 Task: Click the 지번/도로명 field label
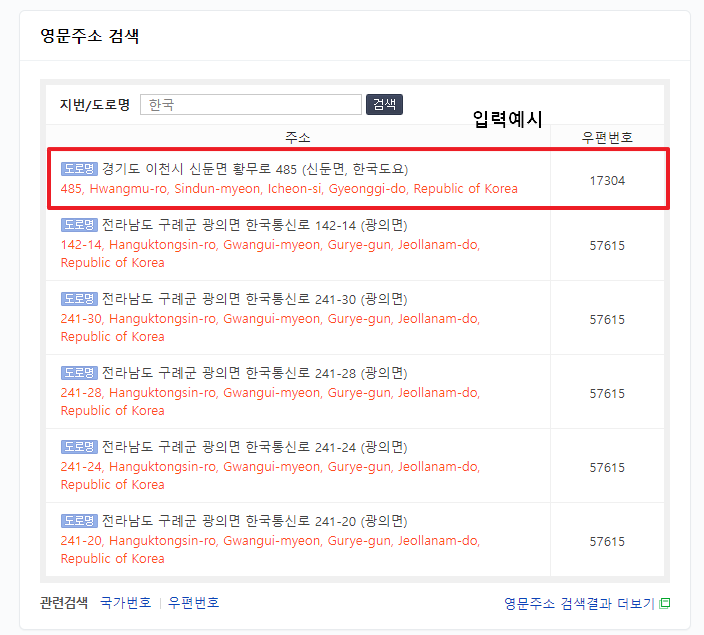pos(95,105)
